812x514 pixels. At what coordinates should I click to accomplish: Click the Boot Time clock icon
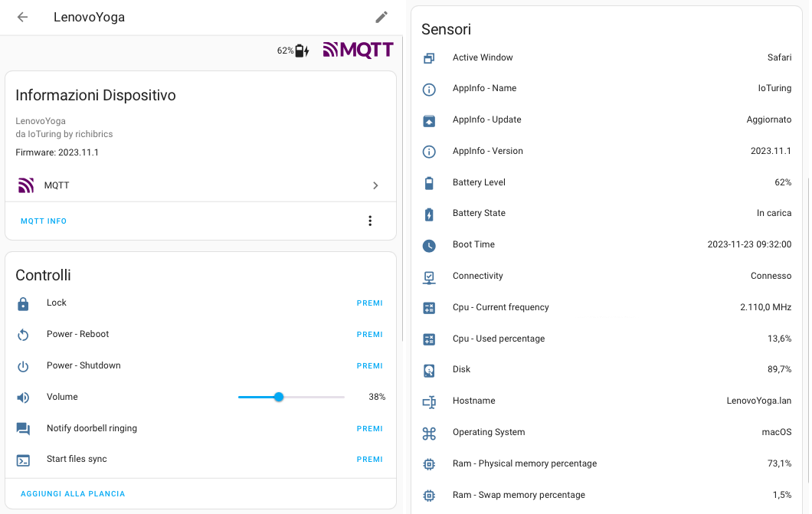[429, 245]
